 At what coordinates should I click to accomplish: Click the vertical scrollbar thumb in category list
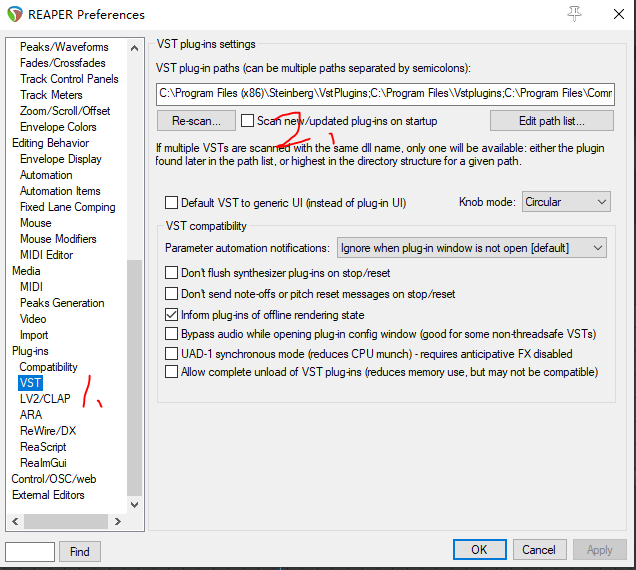134,377
